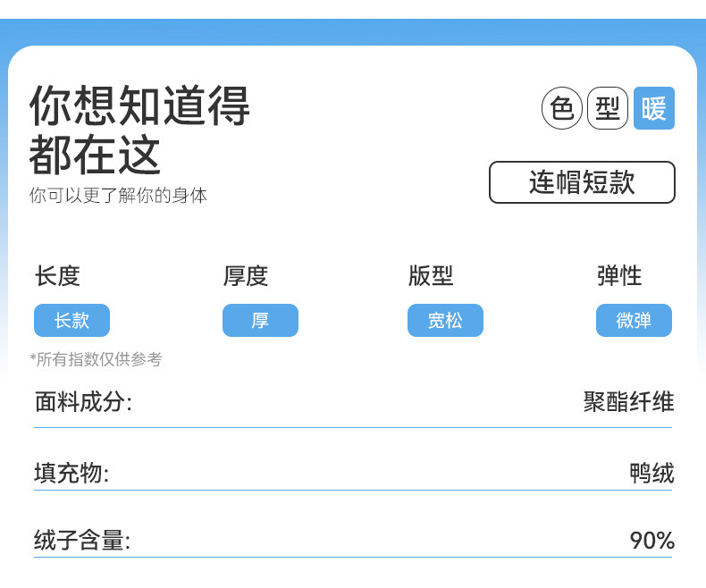Choose the 厚 thickness pill
This screenshot has width=706, height=588.
coord(260,321)
